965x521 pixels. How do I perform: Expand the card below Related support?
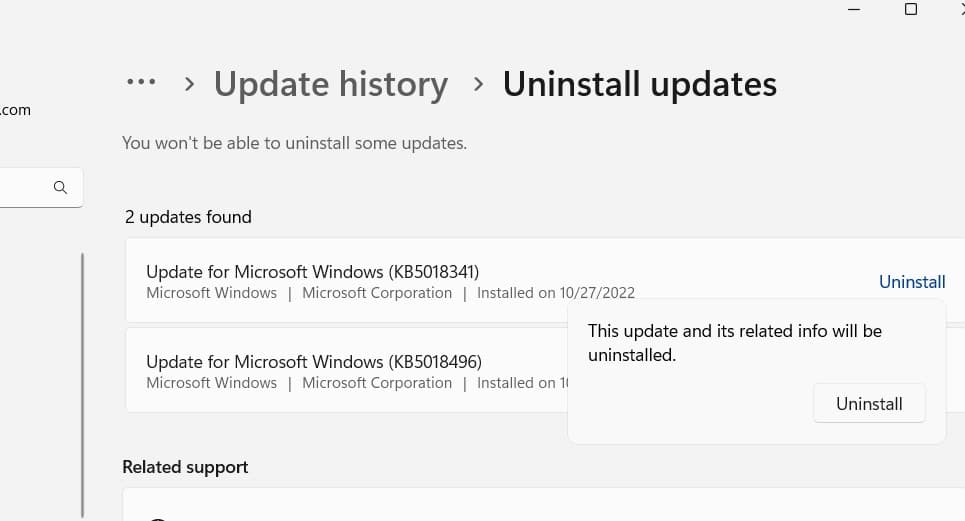pyautogui.click(x=540, y=505)
